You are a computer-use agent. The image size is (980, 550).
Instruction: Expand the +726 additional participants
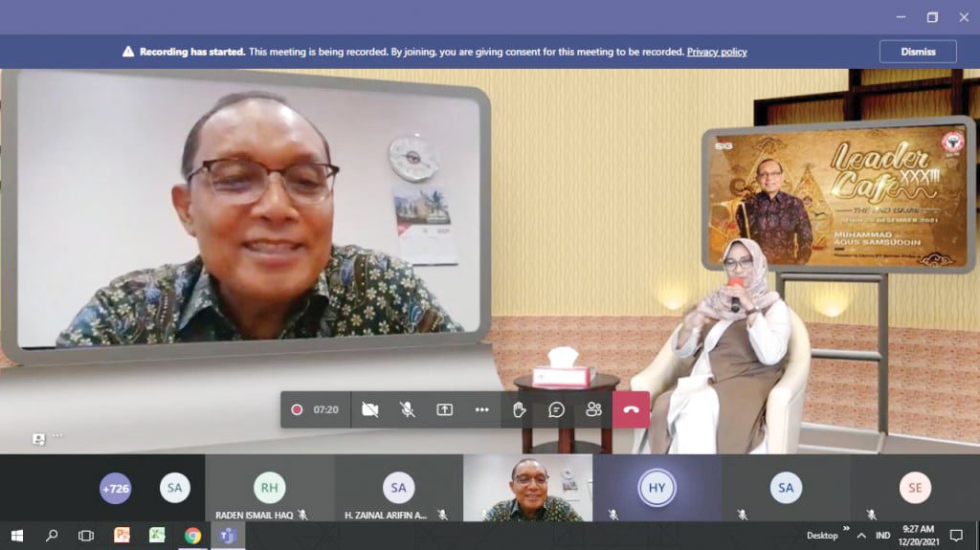click(115, 488)
